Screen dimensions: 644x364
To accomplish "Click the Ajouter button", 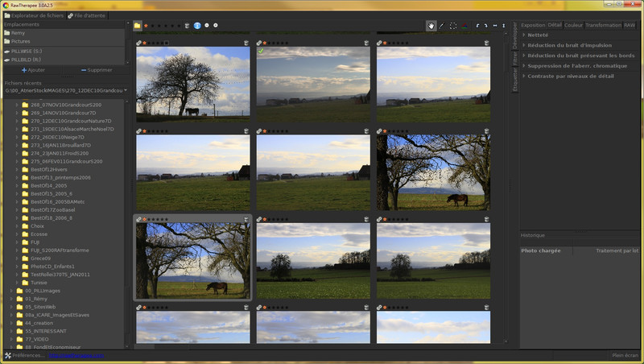I will [33, 70].
